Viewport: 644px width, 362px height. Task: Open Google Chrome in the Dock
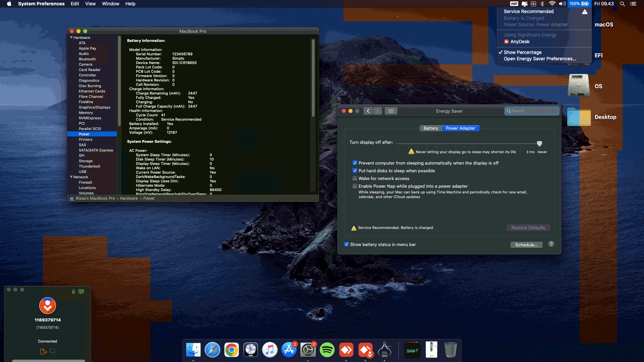click(231, 350)
